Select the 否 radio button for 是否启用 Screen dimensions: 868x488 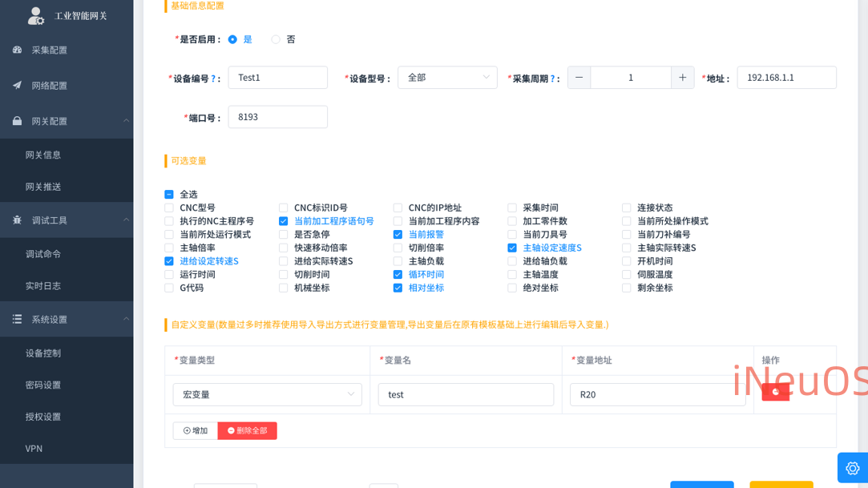(x=276, y=39)
